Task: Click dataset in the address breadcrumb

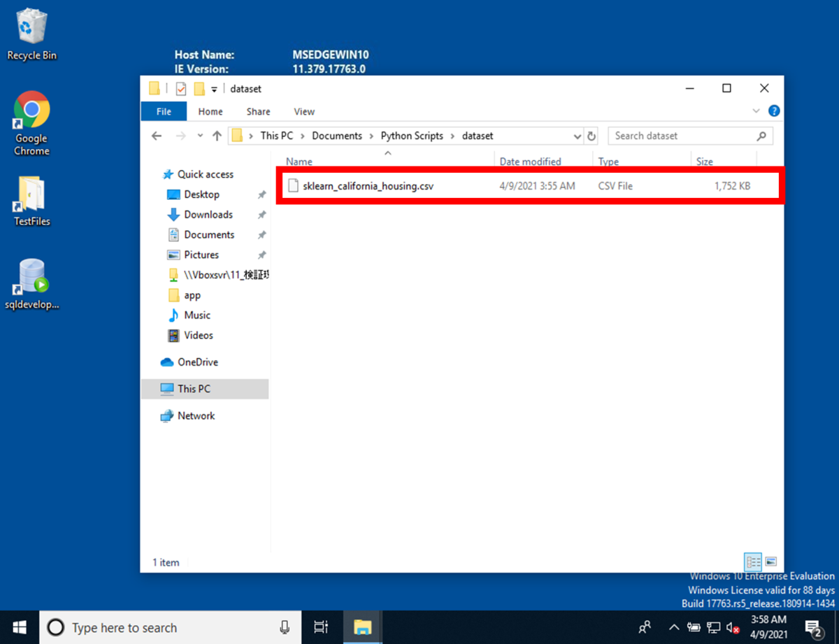Action: (x=478, y=136)
